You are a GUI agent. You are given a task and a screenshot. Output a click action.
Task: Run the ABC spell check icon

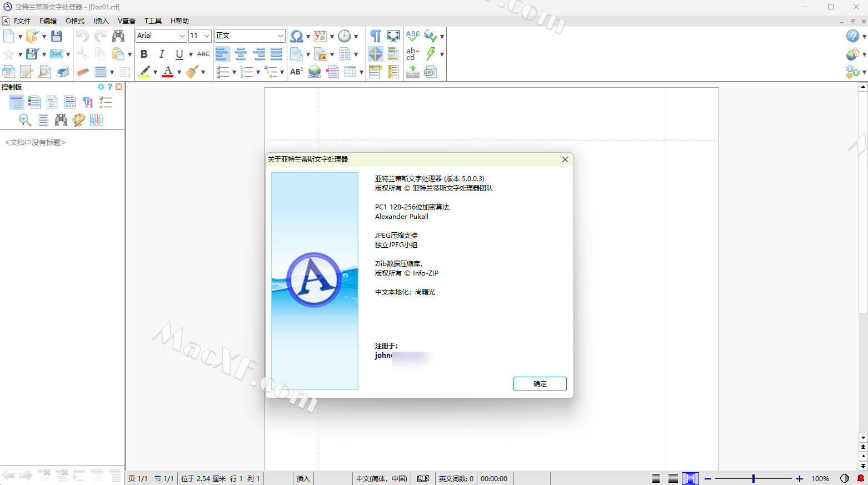pos(412,36)
